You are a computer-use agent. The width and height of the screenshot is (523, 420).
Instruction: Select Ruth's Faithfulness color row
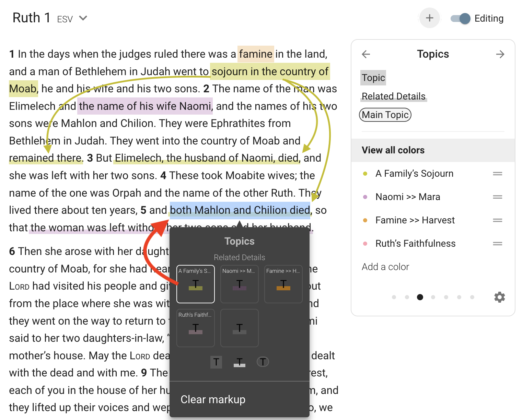[433, 244]
